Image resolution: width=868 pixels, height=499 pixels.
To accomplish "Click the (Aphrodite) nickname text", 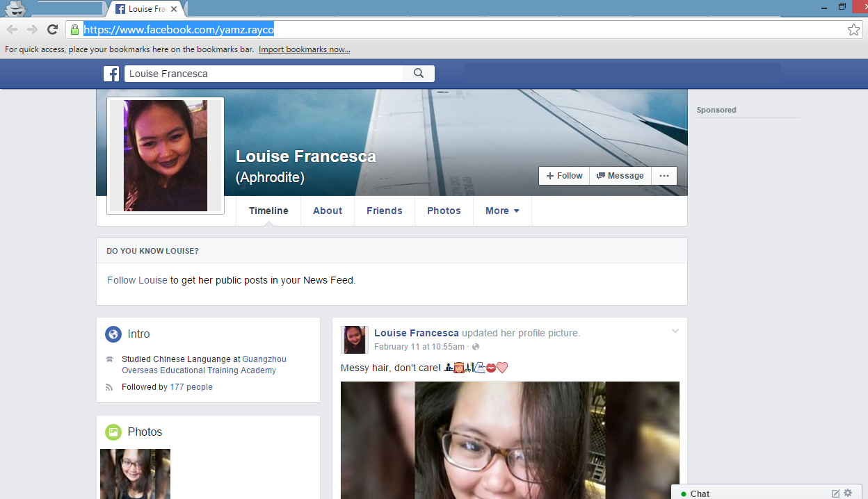I will pyautogui.click(x=270, y=177).
